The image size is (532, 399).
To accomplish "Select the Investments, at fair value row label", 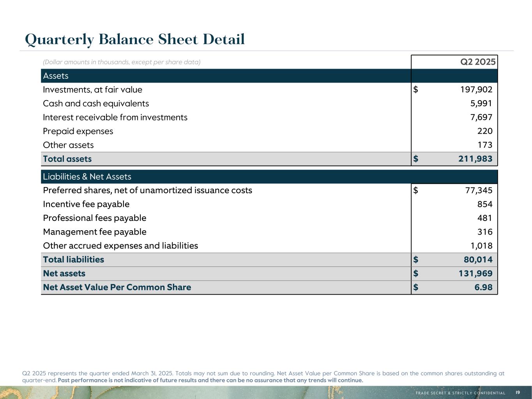I will pyautogui.click(x=92, y=90).
